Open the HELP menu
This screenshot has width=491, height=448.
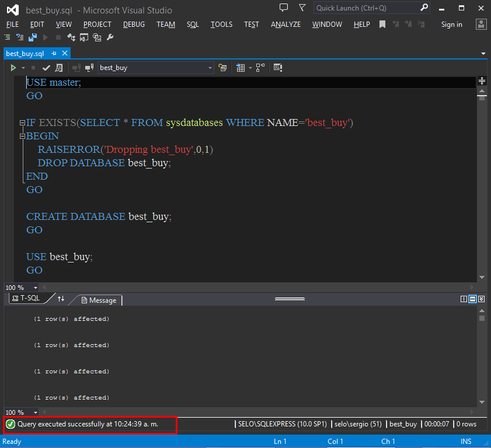[x=362, y=24]
